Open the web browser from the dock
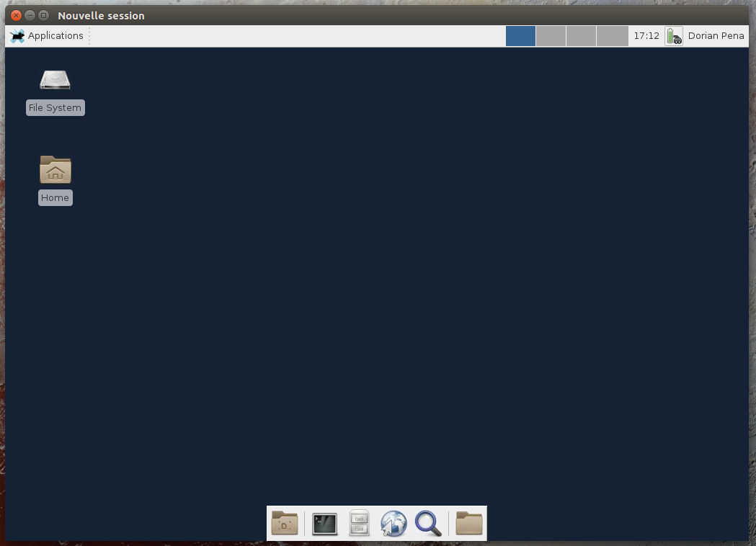The height and width of the screenshot is (546, 756). point(393,524)
